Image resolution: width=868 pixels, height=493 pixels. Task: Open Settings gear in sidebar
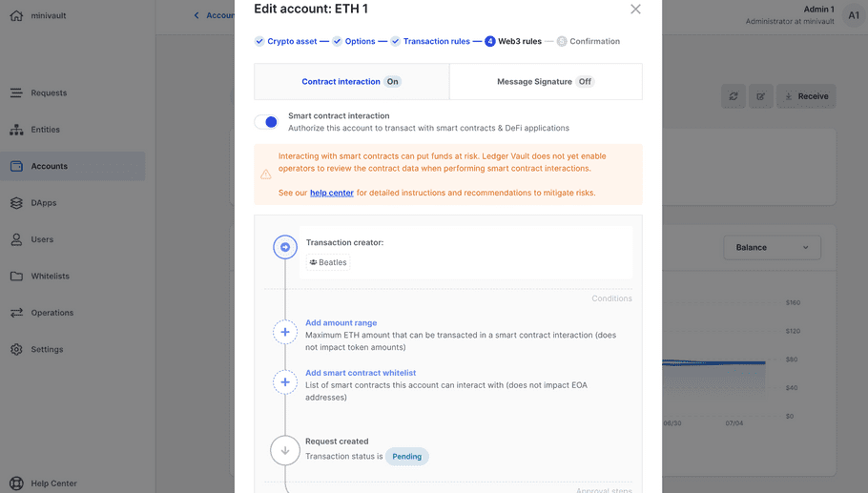pyautogui.click(x=16, y=349)
